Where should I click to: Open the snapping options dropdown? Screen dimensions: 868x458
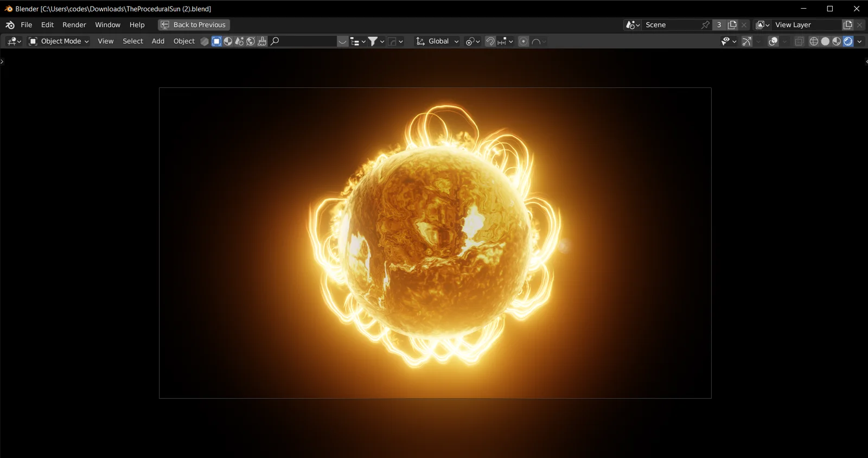coord(505,41)
